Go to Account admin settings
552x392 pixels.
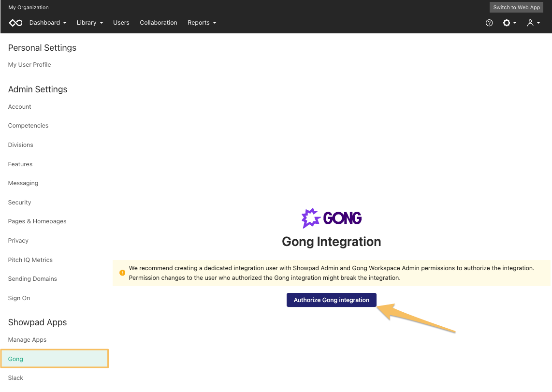pos(20,107)
